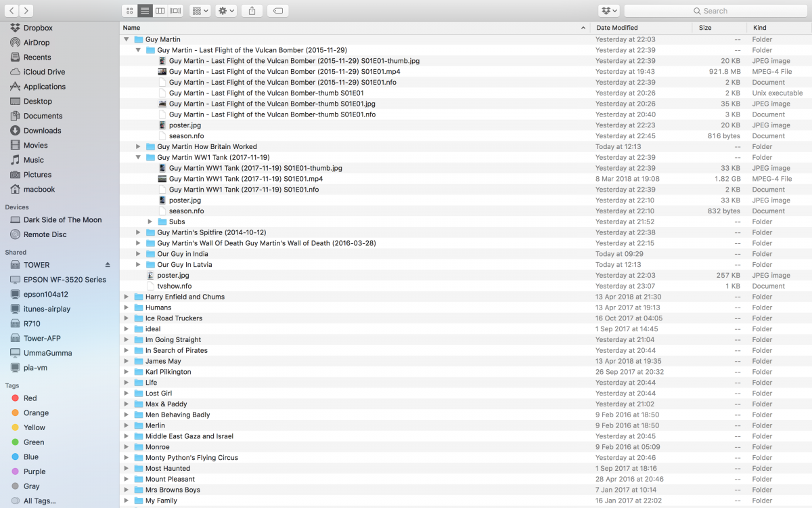Go back with the left arrow button
Screen dimensions: 812x508
(12, 11)
